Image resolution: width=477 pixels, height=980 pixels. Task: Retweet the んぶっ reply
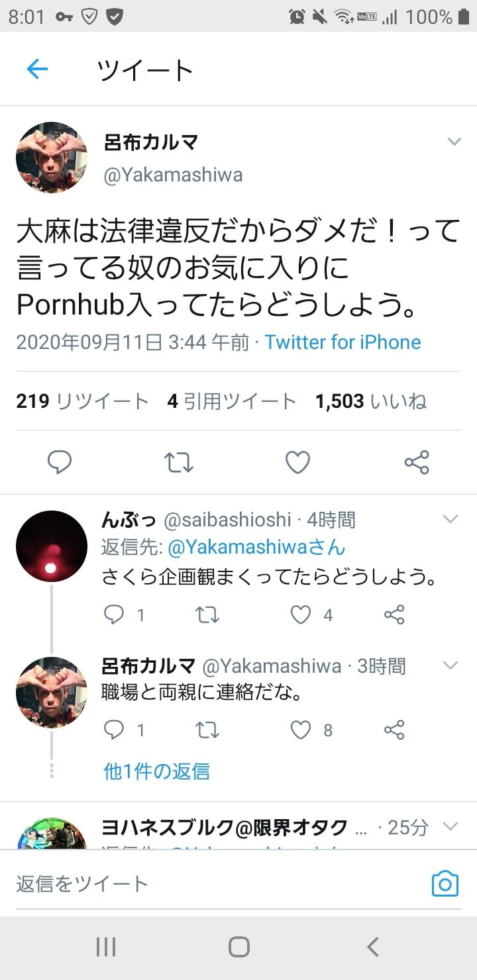tap(207, 615)
